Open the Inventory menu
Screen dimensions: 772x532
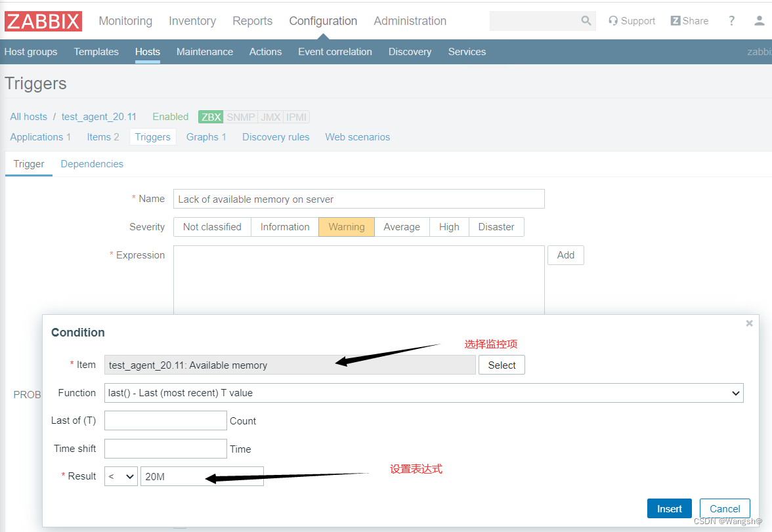tap(192, 21)
